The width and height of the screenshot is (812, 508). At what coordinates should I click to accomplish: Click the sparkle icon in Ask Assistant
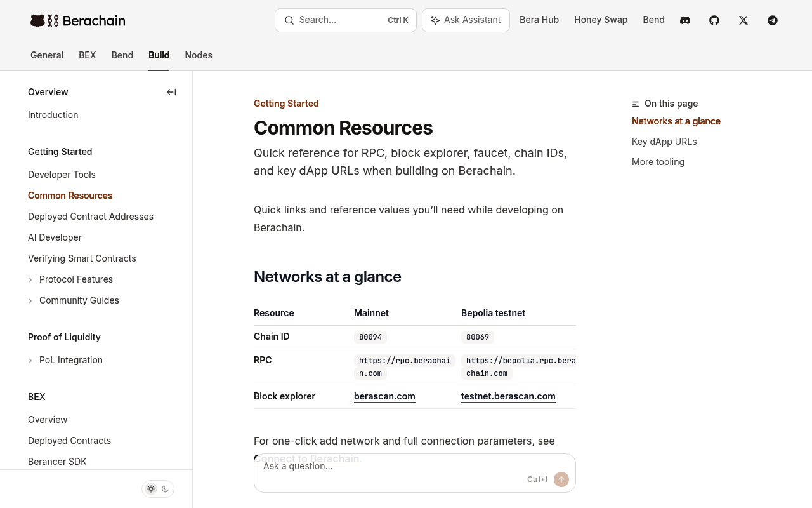435,20
